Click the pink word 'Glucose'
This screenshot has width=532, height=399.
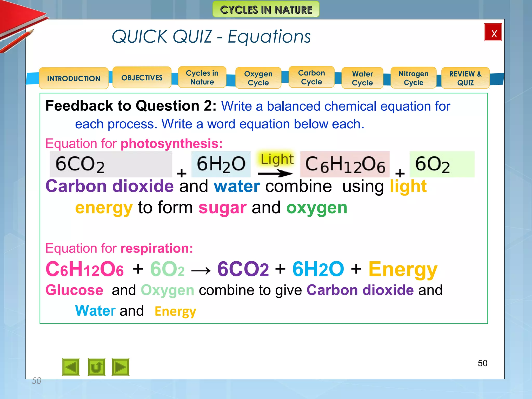(74, 290)
